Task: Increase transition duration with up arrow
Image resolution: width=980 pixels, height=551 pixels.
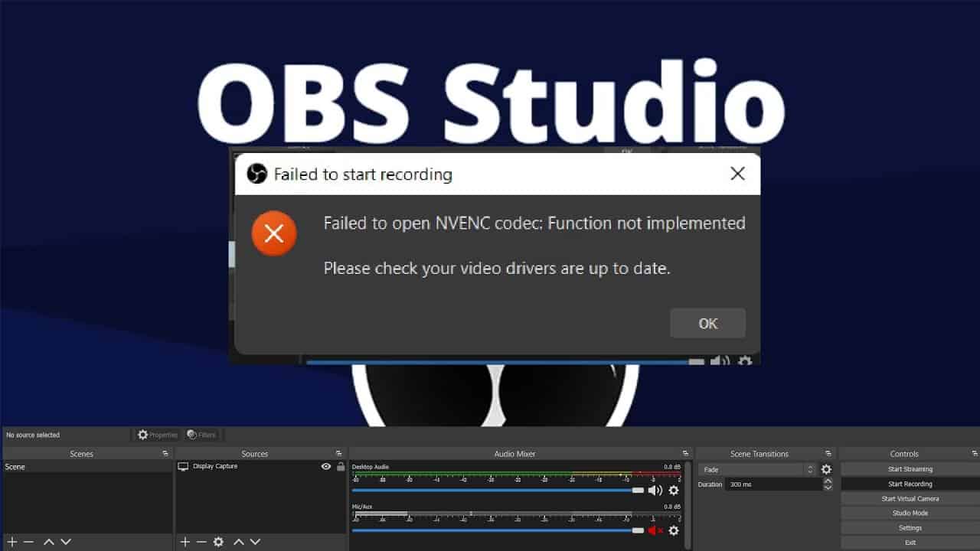Action: [828, 481]
